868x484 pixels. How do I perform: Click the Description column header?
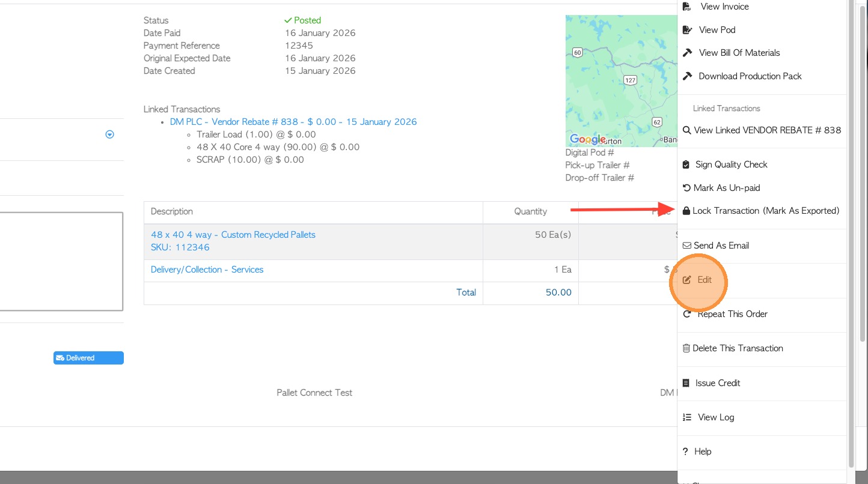[172, 211]
